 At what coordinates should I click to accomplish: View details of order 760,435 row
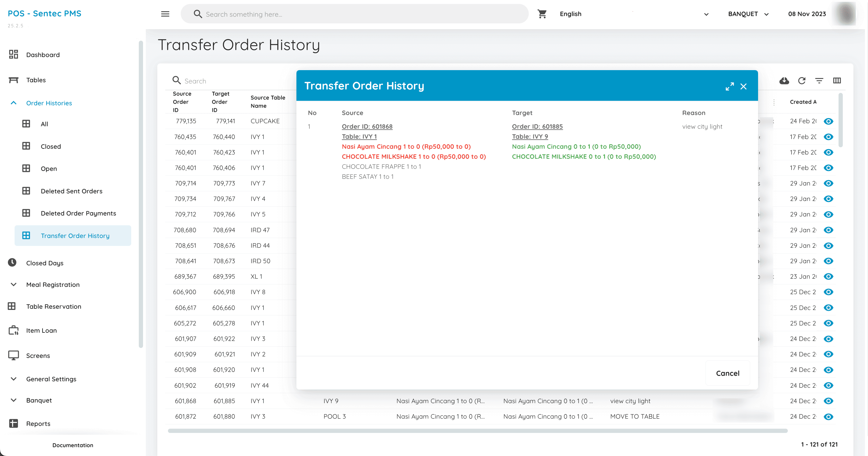click(x=828, y=137)
